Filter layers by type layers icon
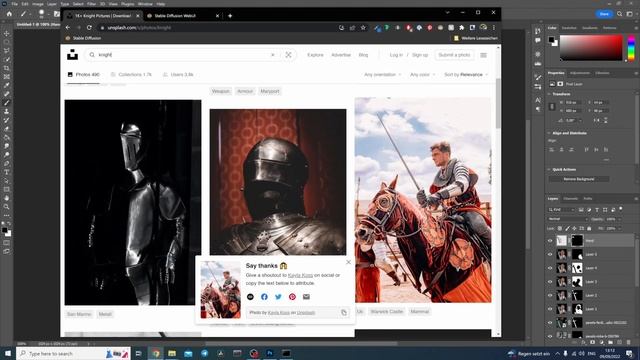Image resolution: width=640 pixels, height=360 pixels. [597, 210]
